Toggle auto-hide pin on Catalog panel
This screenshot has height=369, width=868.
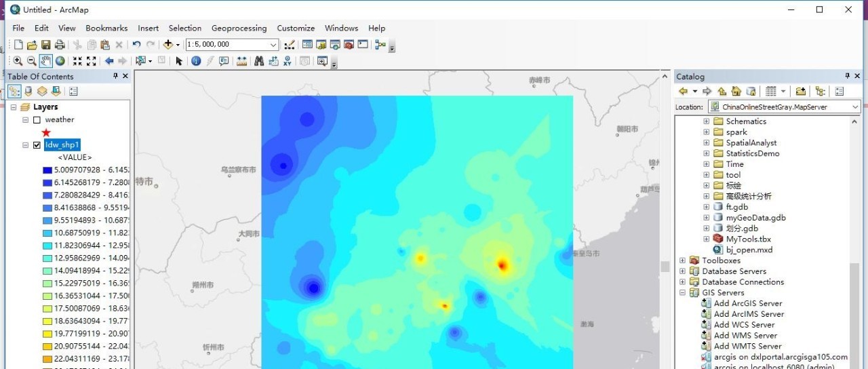click(x=848, y=76)
